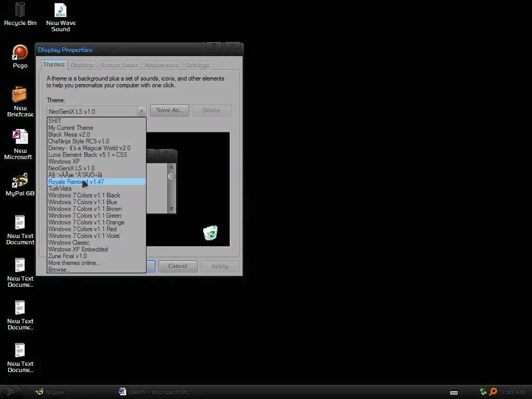
Task: Choose Disney Magical World v2.0 theme
Action: (96, 148)
